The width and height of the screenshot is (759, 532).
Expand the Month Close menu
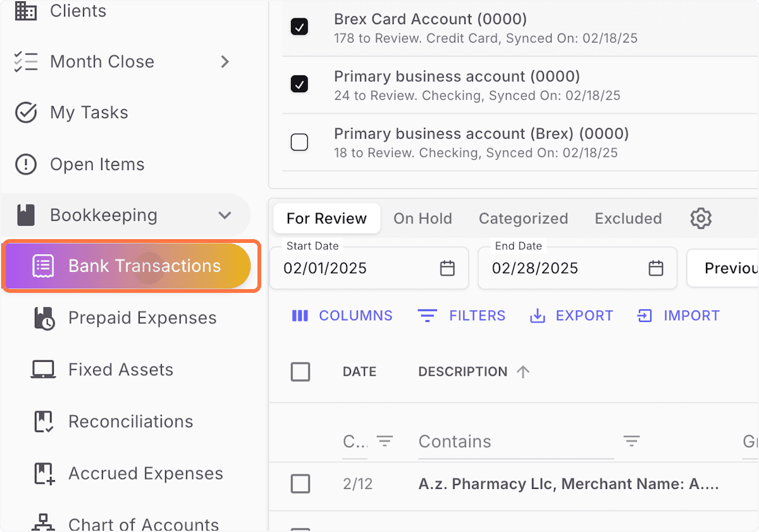[225, 61]
